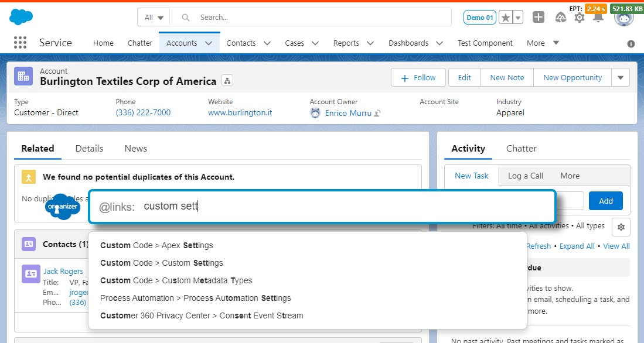The width and height of the screenshot is (644, 343).
Task: Open the Jack Rogers contact link
Action: 63,271
